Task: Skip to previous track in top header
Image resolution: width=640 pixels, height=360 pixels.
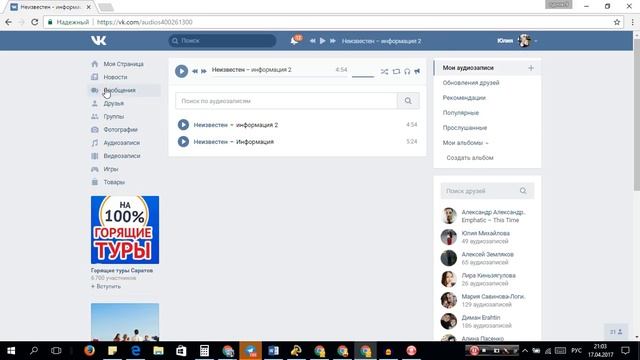Action: 312,41
